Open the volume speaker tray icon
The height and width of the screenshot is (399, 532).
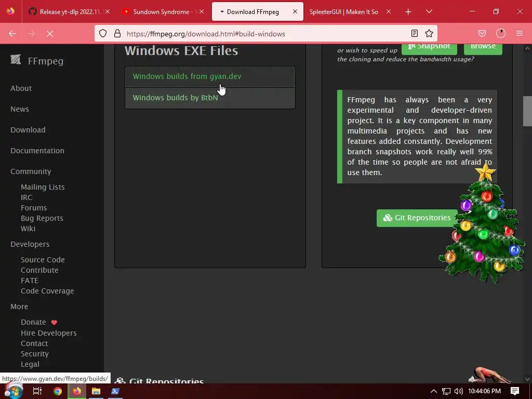[x=459, y=391]
